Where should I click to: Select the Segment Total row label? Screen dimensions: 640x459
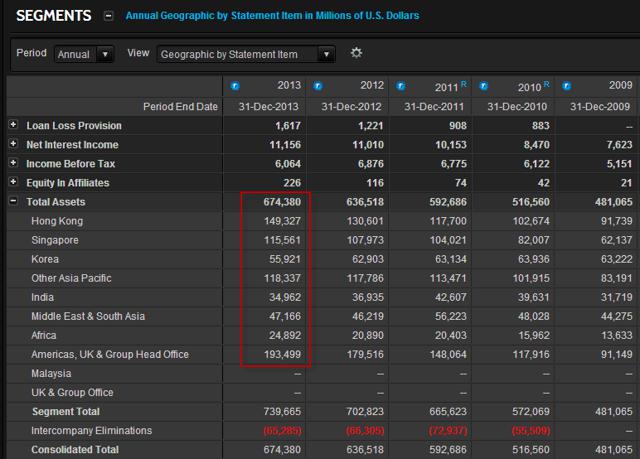pyautogui.click(x=66, y=411)
